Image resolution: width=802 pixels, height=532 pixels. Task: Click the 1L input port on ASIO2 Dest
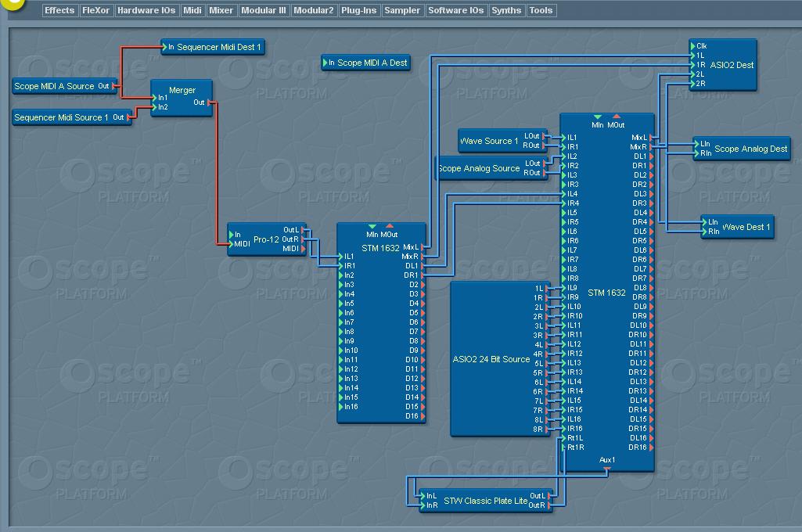pyautogui.click(x=692, y=56)
